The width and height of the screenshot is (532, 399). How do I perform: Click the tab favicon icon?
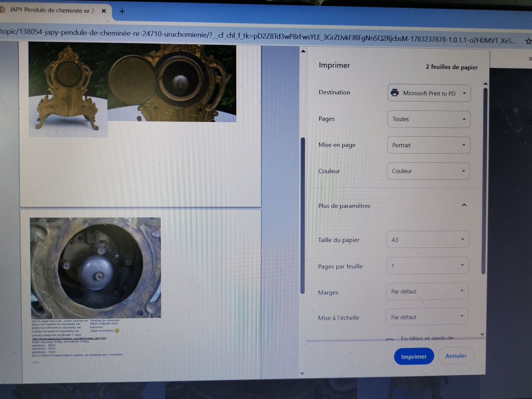[x=2, y=10]
